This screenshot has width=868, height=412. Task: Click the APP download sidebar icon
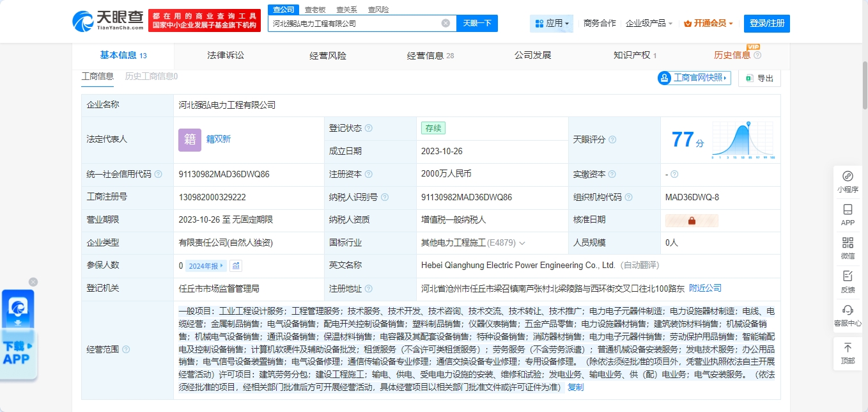[x=848, y=210]
